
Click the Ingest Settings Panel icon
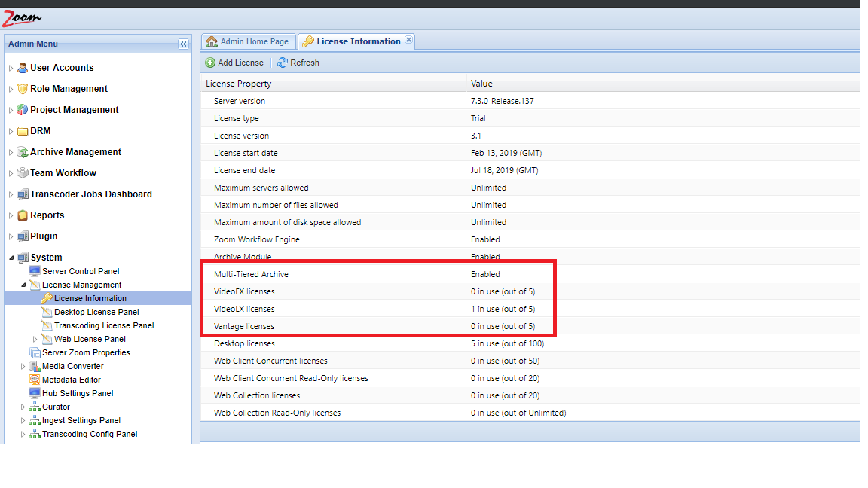tap(35, 420)
